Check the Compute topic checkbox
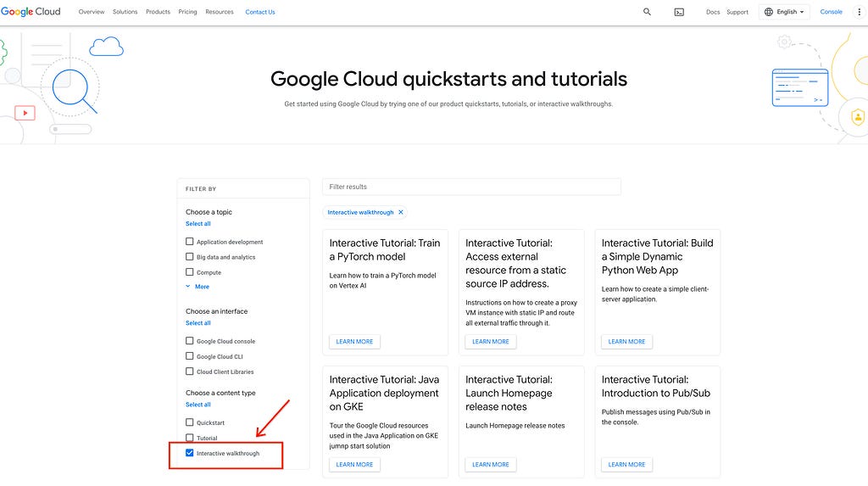Screen dimensions: 868x486 (189, 272)
